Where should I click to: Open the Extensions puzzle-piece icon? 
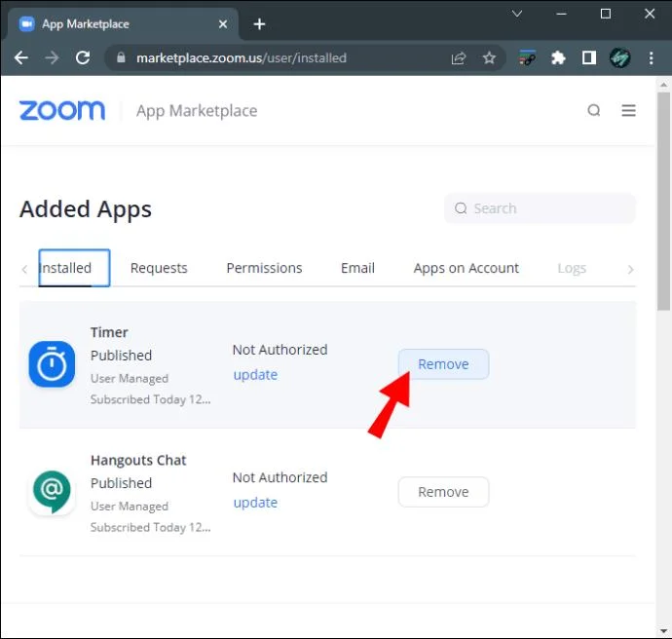click(558, 57)
